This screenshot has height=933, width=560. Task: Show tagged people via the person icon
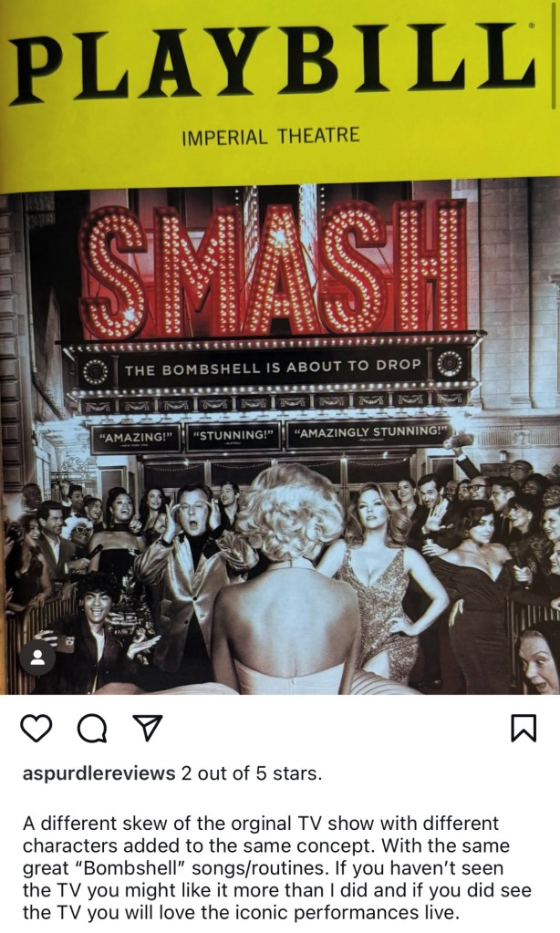point(37,658)
